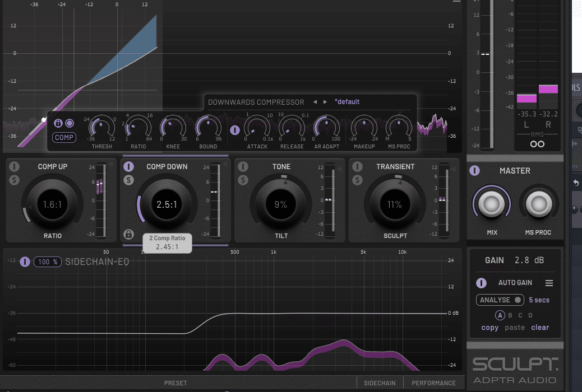The image size is (582, 392).
Task: Click the TRANSIENT sculpt knob showing 11%
Action: [x=395, y=204]
